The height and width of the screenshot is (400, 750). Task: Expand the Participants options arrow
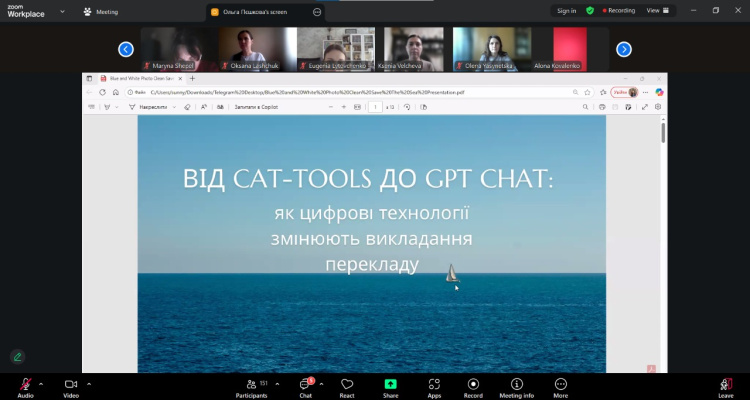[277, 384]
